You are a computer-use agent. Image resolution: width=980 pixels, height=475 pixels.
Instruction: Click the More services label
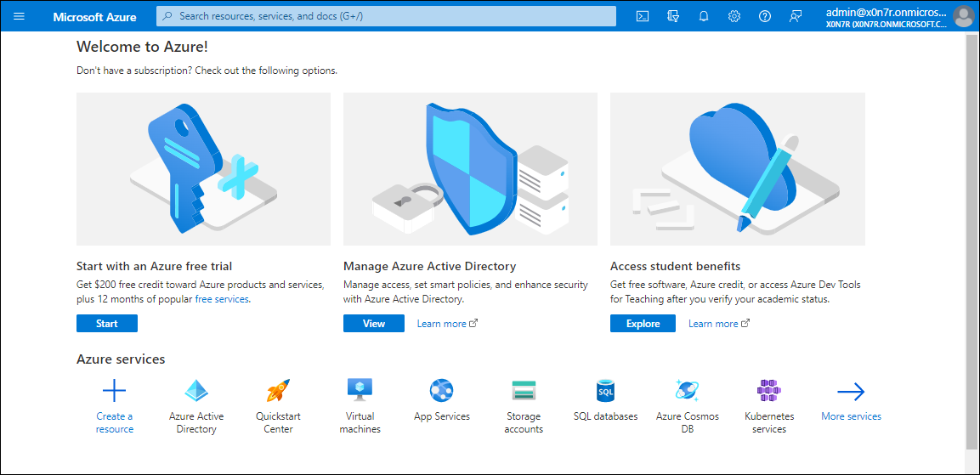click(x=852, y=416)
